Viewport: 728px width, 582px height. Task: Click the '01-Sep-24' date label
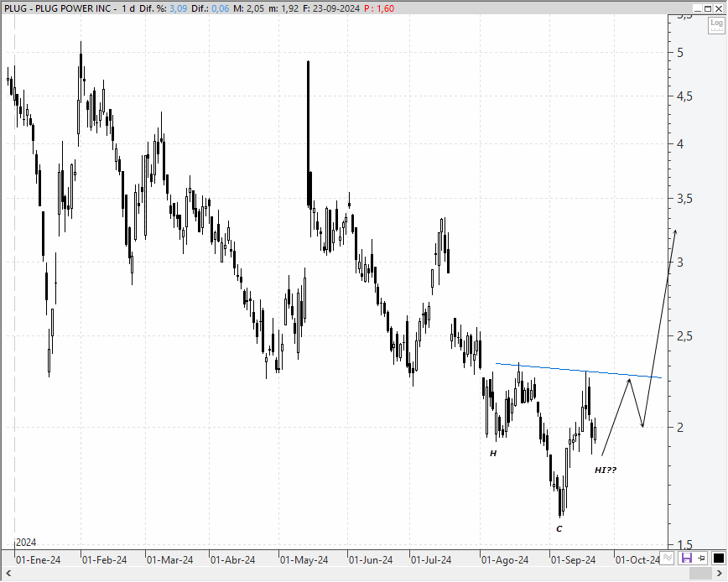coord(574,560)
